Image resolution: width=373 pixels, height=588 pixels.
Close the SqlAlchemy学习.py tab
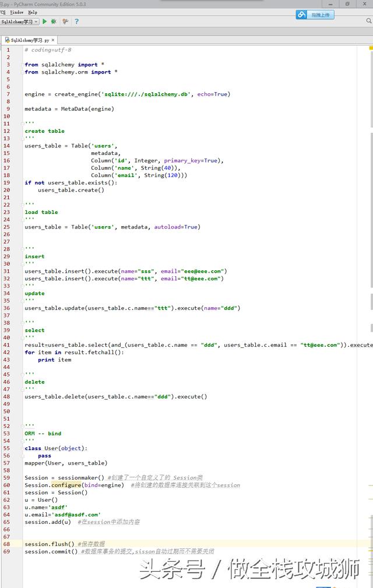53,40
